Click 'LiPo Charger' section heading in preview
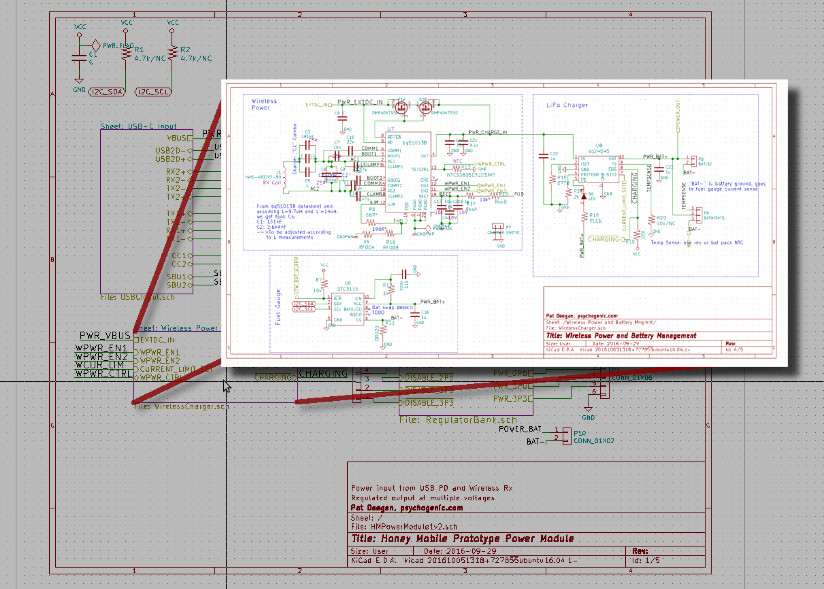This screenshot has width=824, height=589. [567, 105]
